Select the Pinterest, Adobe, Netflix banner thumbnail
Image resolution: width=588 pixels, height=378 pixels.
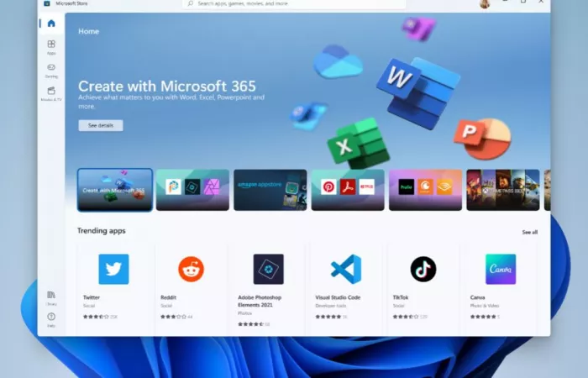coord(347,190)
